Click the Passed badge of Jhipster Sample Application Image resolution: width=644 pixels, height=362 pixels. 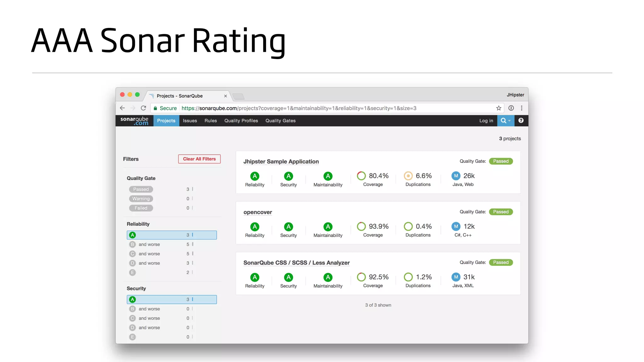click(x=501, y=161)
